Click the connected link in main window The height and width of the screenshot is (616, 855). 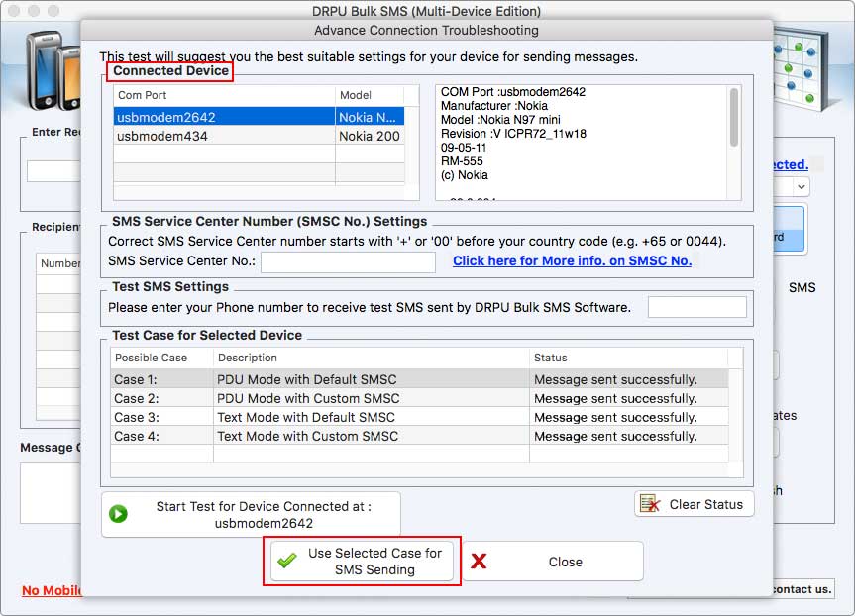pos(791,164)
